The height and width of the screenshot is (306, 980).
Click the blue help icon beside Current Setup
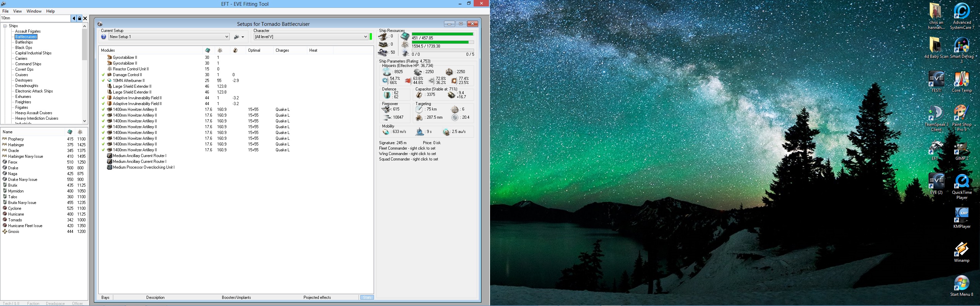click(103, 37)
